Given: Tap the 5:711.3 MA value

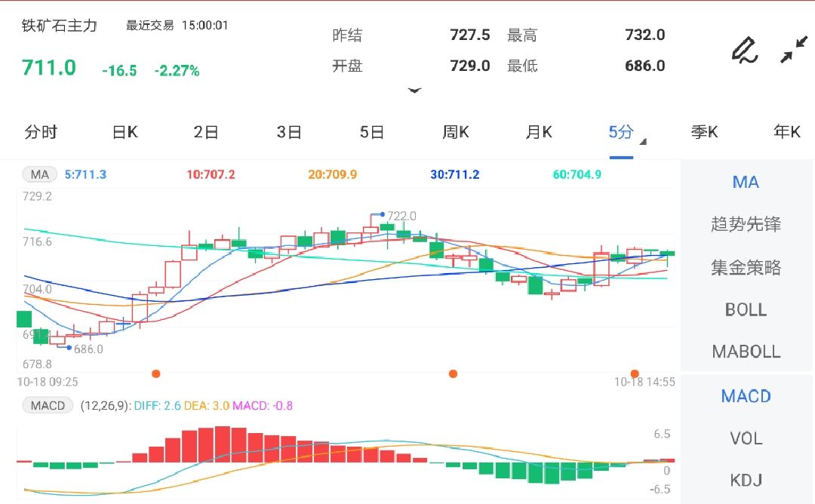Looking at the screenshot, I should pos(85,174).
